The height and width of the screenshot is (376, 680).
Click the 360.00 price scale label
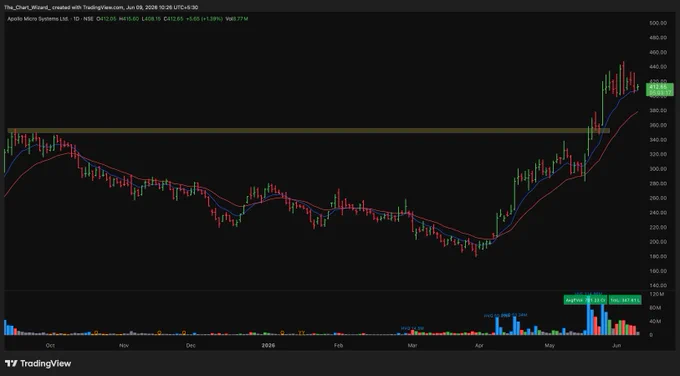click(658, 125)
